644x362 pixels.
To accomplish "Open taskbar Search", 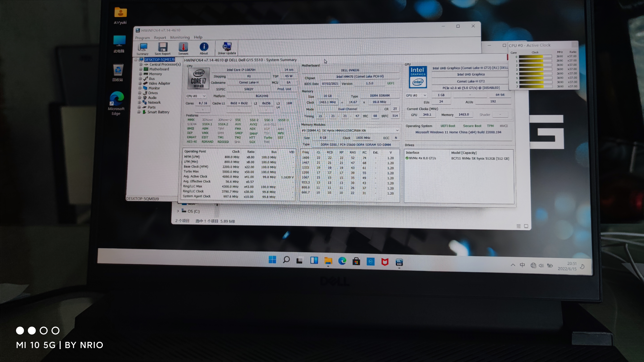I will (x=286, y=260).
